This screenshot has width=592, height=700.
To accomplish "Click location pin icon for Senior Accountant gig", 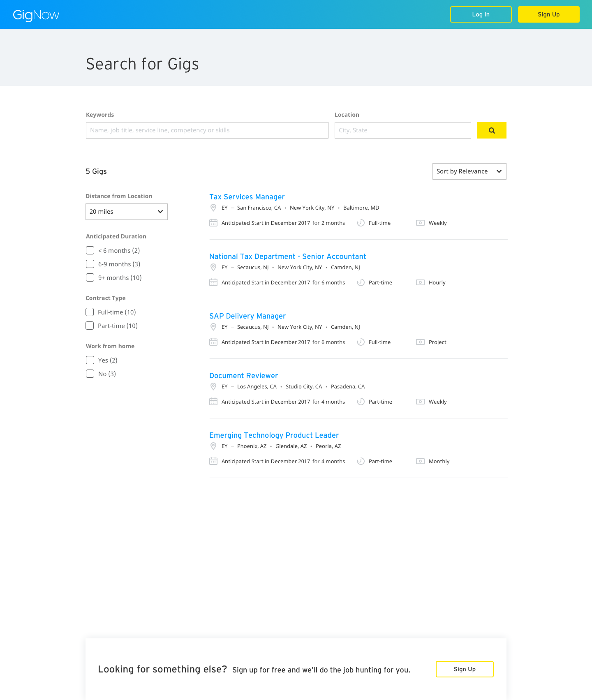I will (213, 267).
